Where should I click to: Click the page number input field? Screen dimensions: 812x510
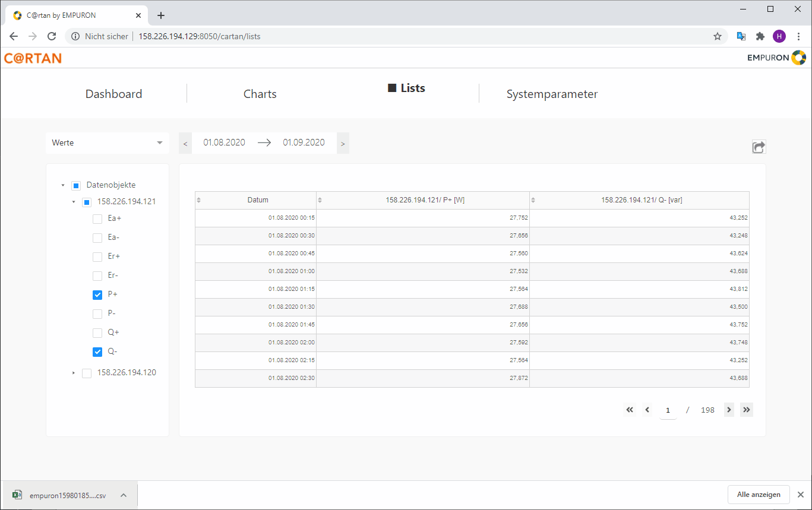[668, 410]
